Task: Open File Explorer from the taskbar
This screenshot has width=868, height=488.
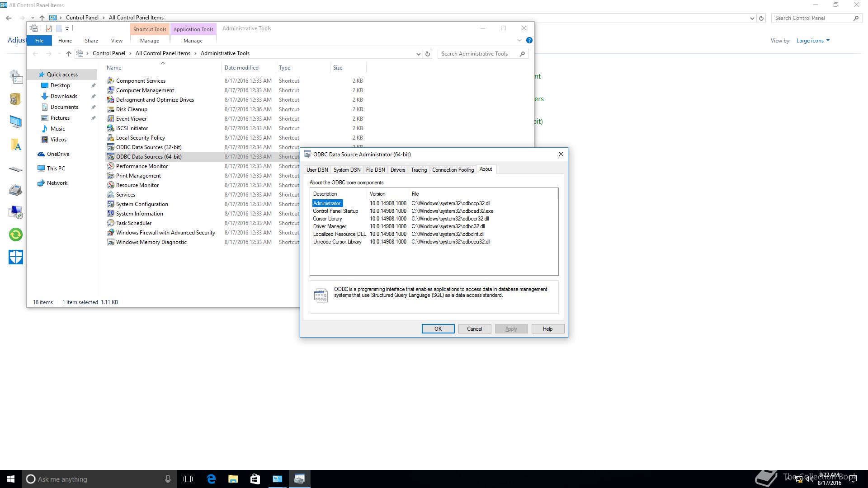Action: pos(233,479)
